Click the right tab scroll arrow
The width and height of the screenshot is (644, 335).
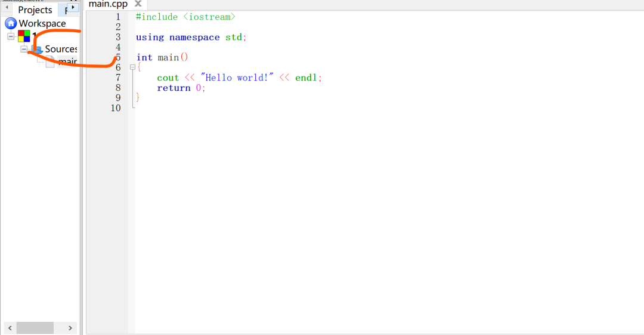(x=73, y=7)
